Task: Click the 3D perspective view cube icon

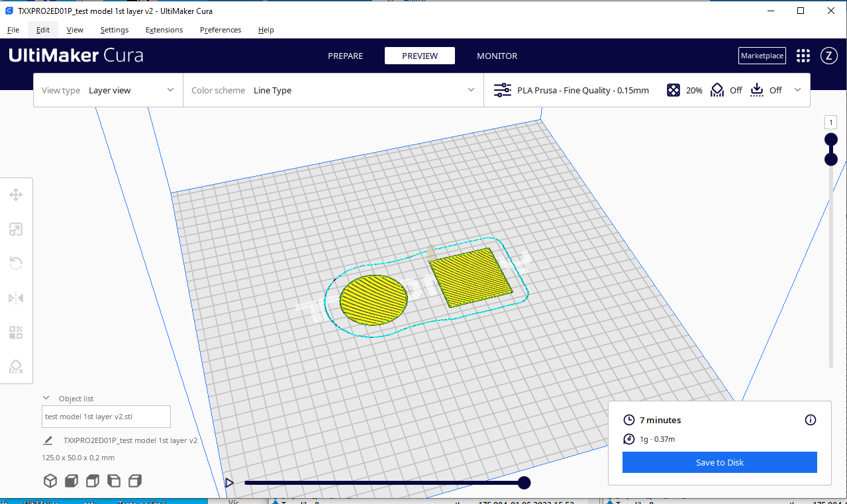Action: coord(50,481)
